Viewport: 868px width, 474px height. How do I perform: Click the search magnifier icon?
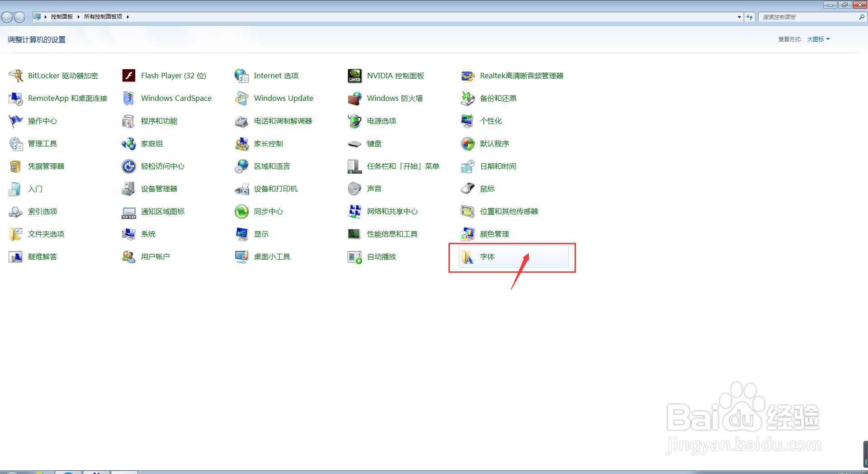[x=862, y=17]
